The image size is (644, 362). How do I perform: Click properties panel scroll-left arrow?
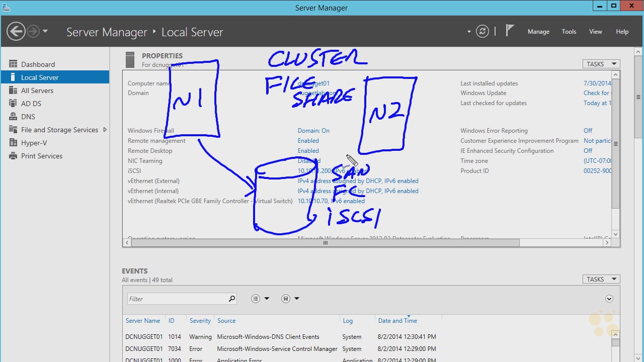tap(127, 243)
